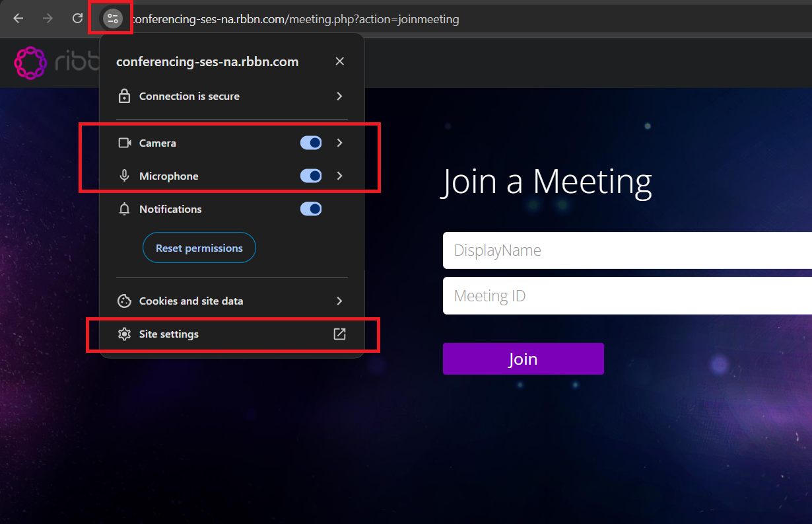Click the gear icon for Site settings
This screenshot has width=812, height=524.
point(124,334)
